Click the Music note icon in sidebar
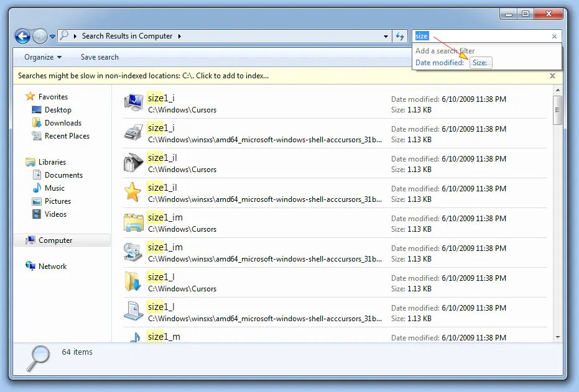The image size is (579, 392). coord(37,188)
